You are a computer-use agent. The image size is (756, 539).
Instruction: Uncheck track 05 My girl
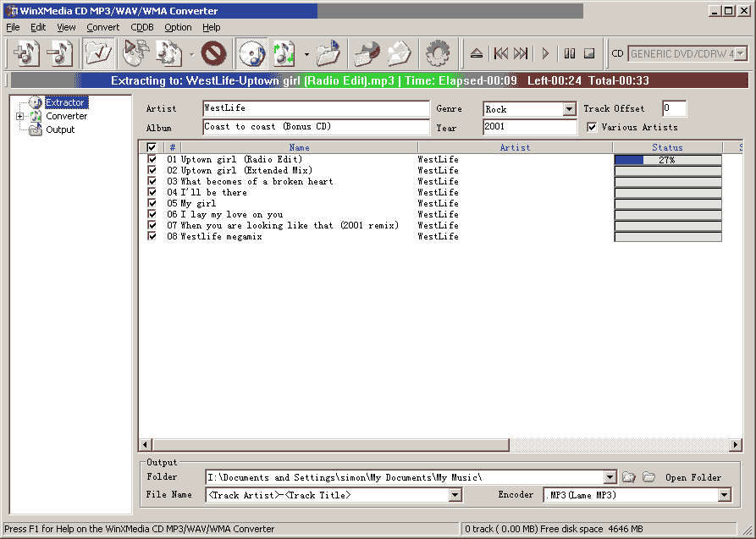[152, 203]
